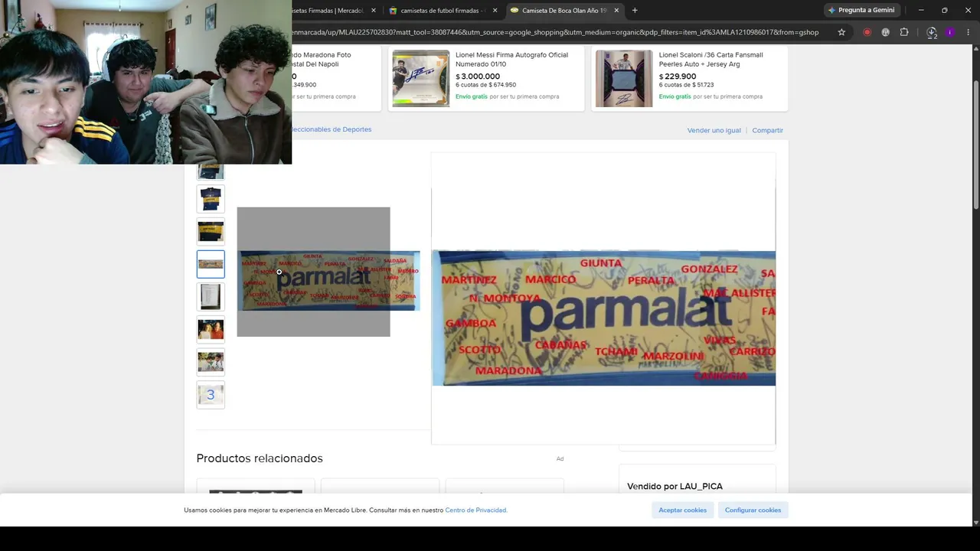Click 'Pregunta a Gemini' button
The height and width of the screenshot is (551, 980).
tap(861, 11)
